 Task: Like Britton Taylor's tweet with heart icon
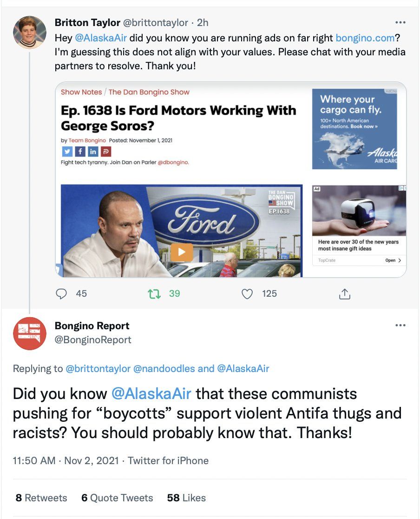pyautogui.click(x=248, y=293)
